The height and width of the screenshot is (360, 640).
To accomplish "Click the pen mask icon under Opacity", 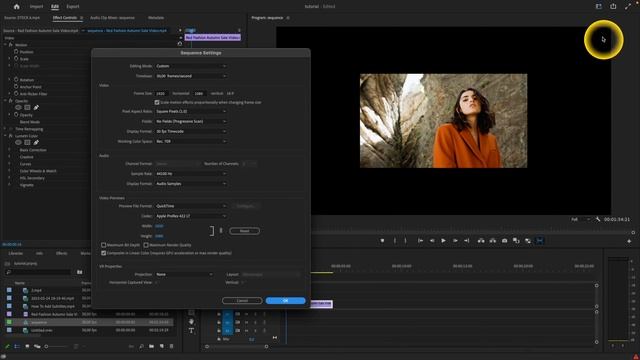I will (36, 108).
